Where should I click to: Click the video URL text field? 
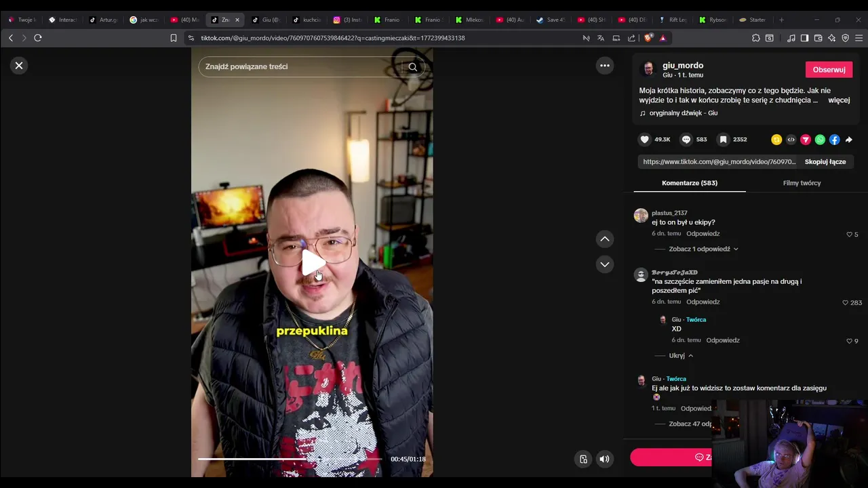tap(719, 162)
